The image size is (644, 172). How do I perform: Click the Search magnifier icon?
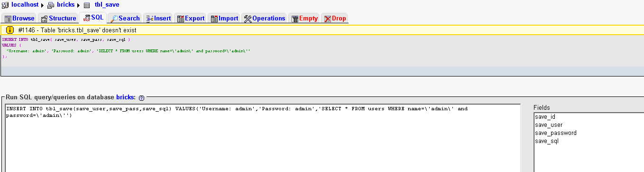(114, 19)
